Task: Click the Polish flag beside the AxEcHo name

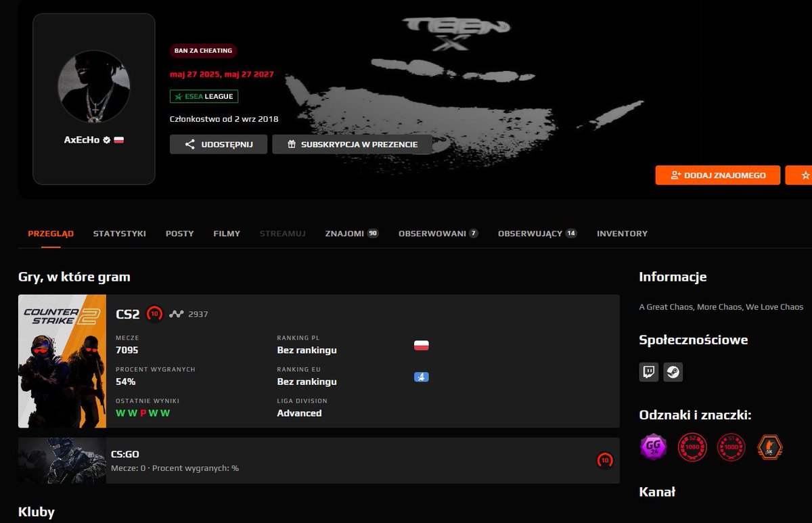Action: 118,140
